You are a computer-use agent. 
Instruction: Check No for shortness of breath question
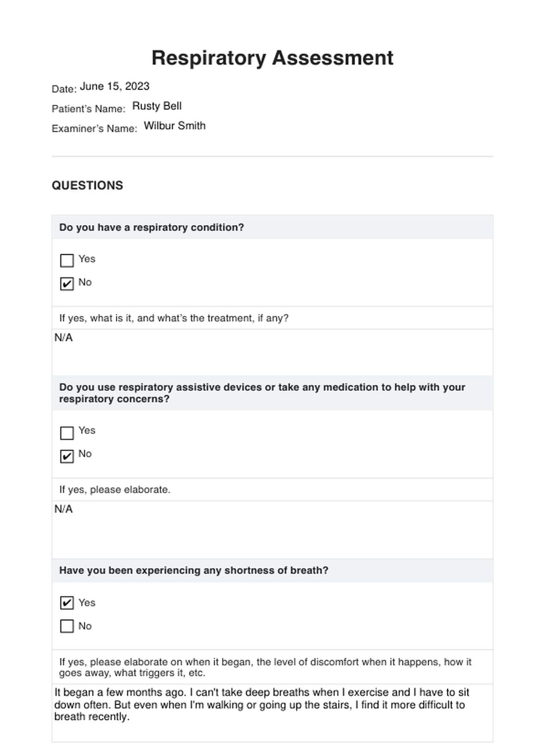(67, 626)
